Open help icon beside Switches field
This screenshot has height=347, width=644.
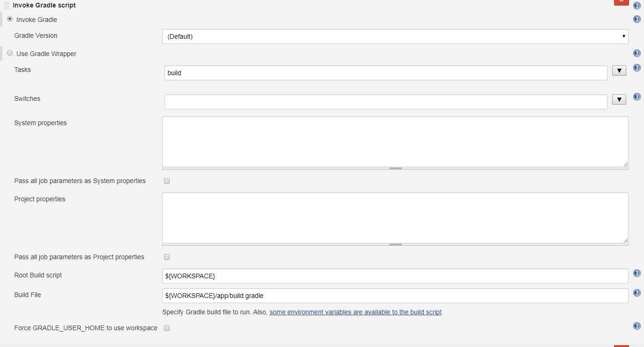[637, 97]
